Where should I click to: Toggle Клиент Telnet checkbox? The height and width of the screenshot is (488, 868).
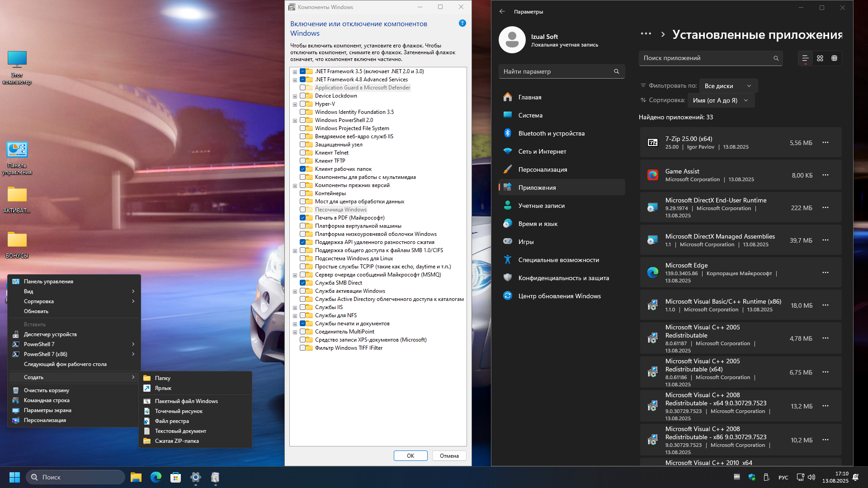pyautogui.click(x=302, y=153)
